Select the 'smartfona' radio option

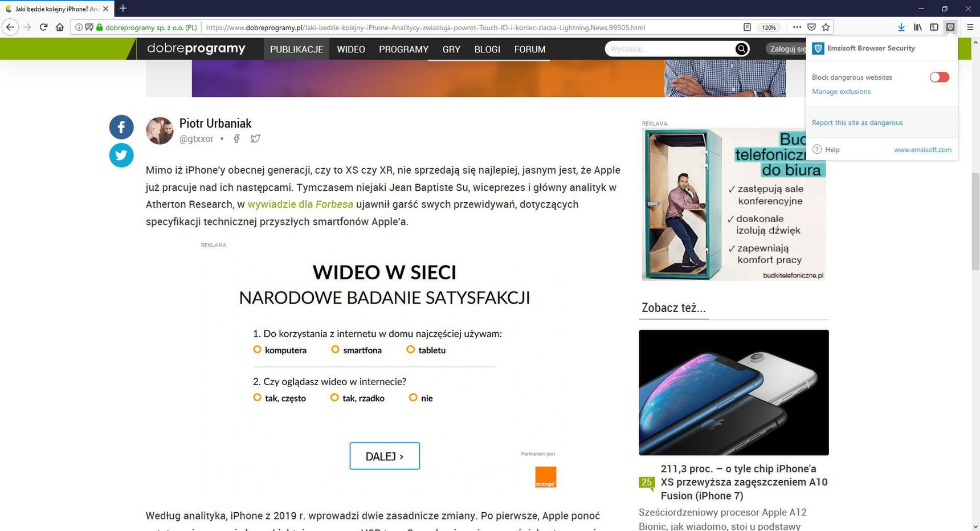pyautogui.click(x=335, y=349)
